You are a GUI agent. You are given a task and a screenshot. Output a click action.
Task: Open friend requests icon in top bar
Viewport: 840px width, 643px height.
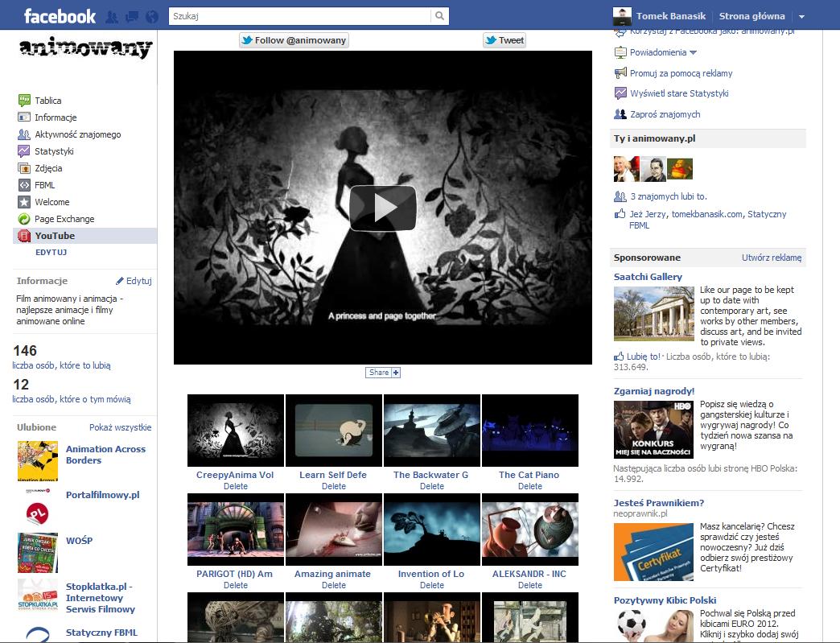point(112,17)
